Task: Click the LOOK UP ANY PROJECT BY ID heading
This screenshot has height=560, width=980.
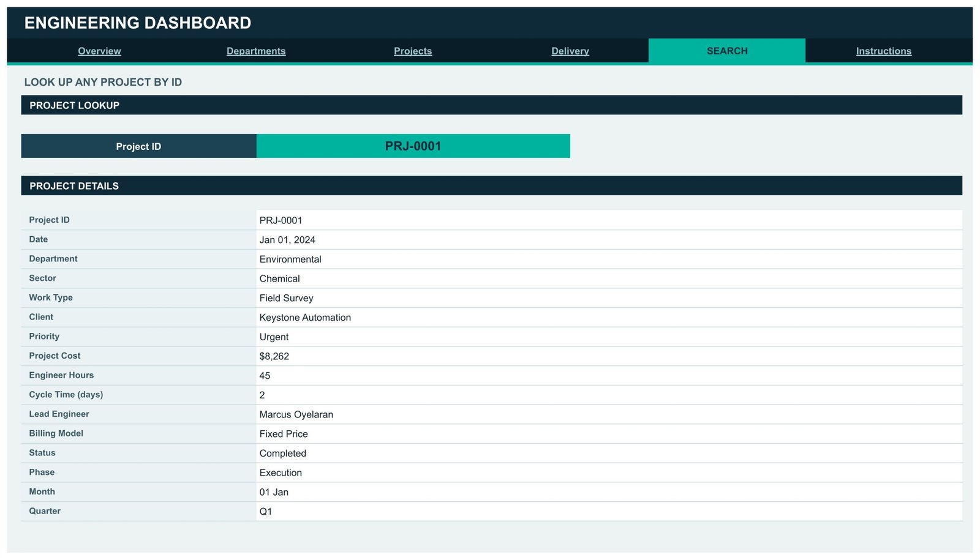Action: coord(103,82)
